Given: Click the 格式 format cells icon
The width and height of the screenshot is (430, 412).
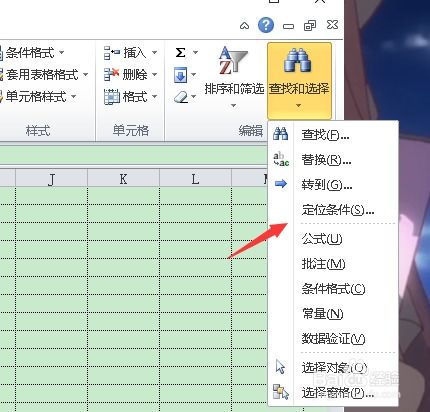Looking at the screenshot, I should [112, 97].
